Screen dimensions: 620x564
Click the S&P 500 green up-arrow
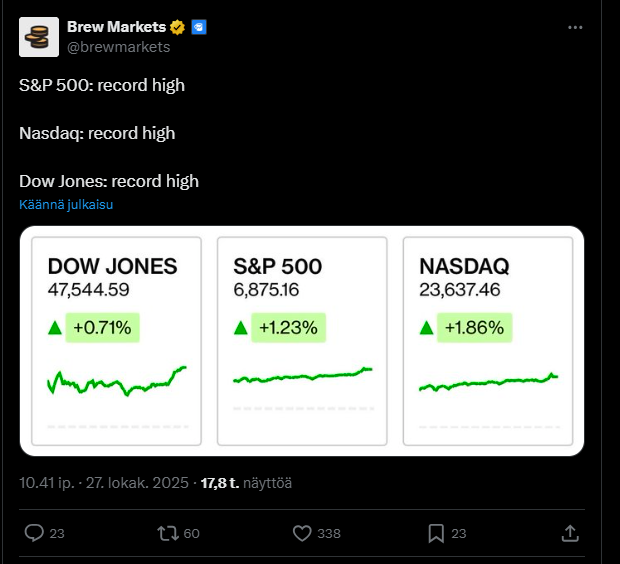240,327
